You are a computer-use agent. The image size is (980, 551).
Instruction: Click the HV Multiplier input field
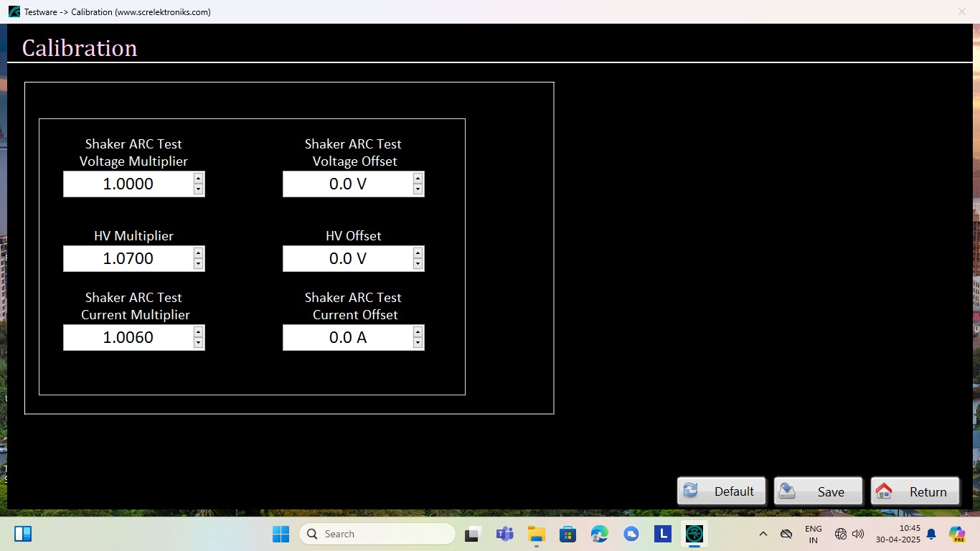pyautogui.click(x=128, y=259)
